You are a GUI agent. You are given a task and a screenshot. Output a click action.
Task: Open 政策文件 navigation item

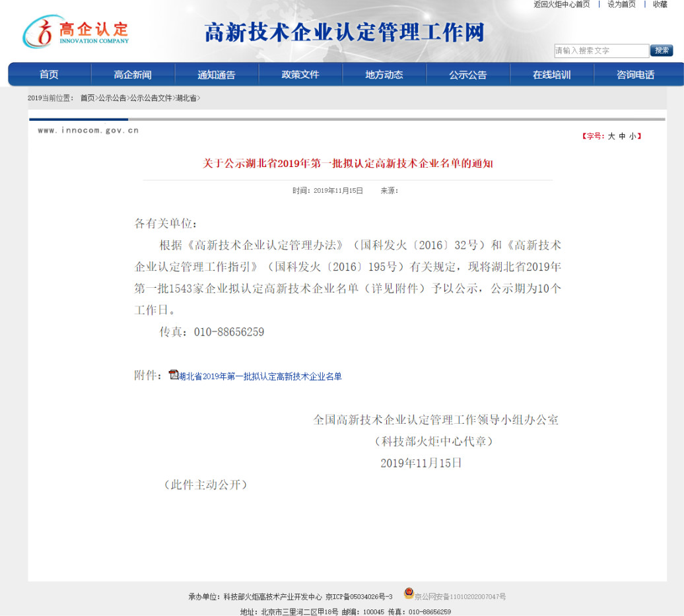pos(300,75)
